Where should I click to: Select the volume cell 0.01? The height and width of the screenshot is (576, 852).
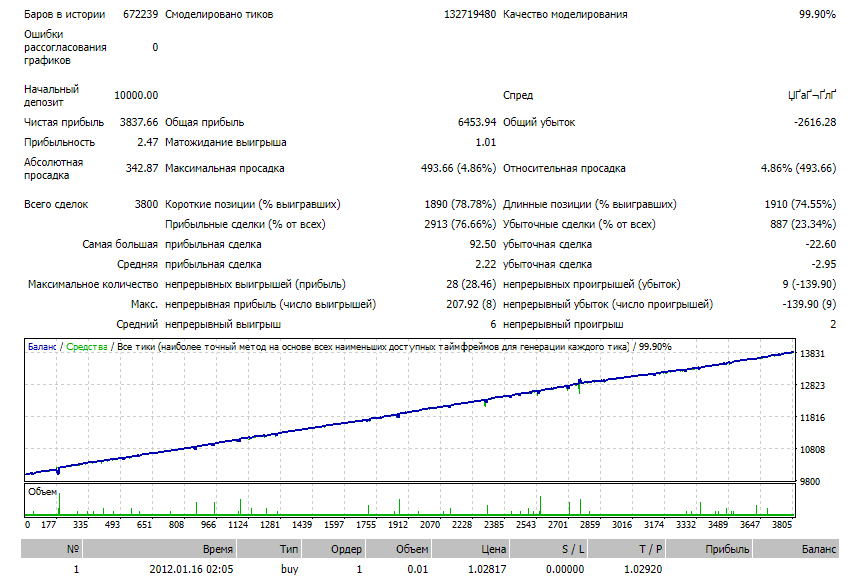pyautogui.click(x=417, y=569)
